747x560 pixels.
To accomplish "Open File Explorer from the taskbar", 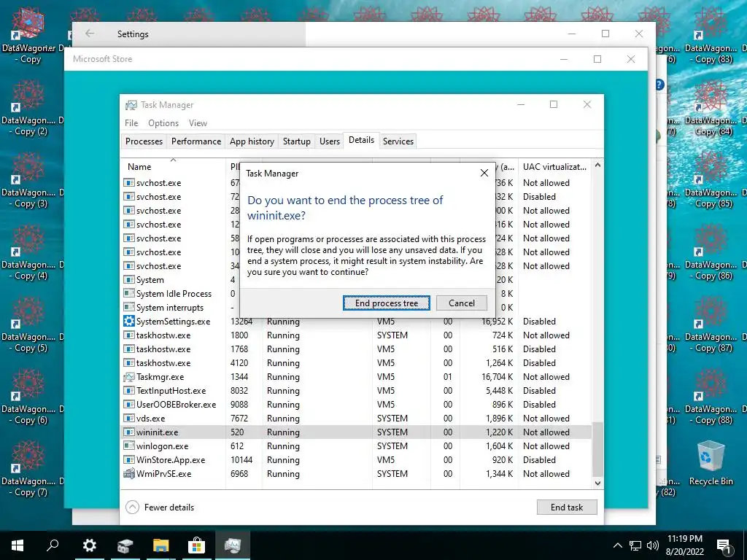I will coord(160,545).
